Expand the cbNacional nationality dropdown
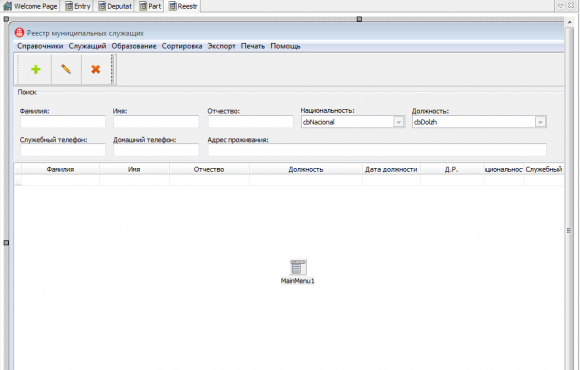Screen dimensions: 580x370 pyautogui.click(x=398, y=122)
